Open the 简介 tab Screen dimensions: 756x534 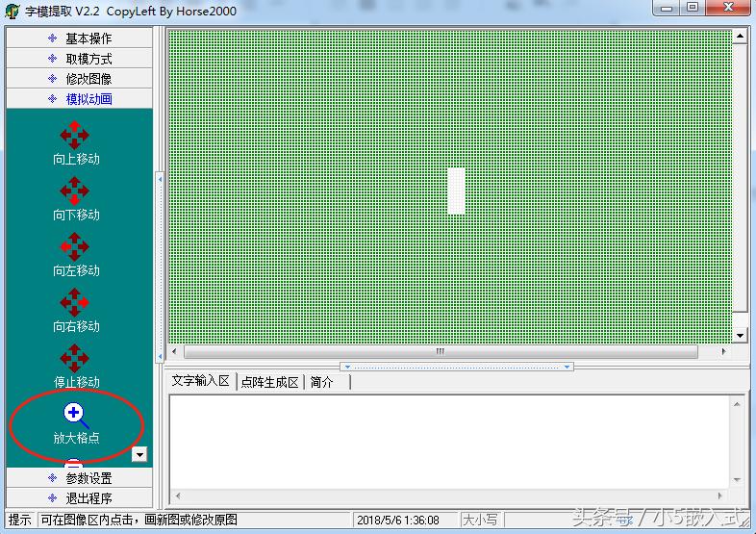(x=322, y=382)
